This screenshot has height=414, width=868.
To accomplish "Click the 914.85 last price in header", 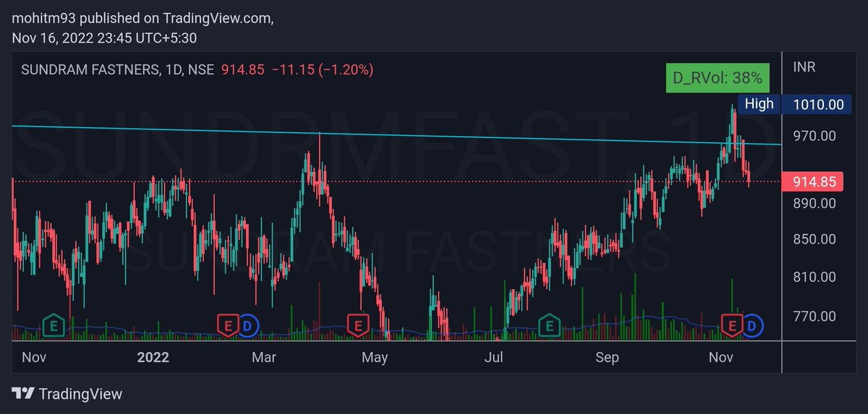I will [x=243, y=70].
